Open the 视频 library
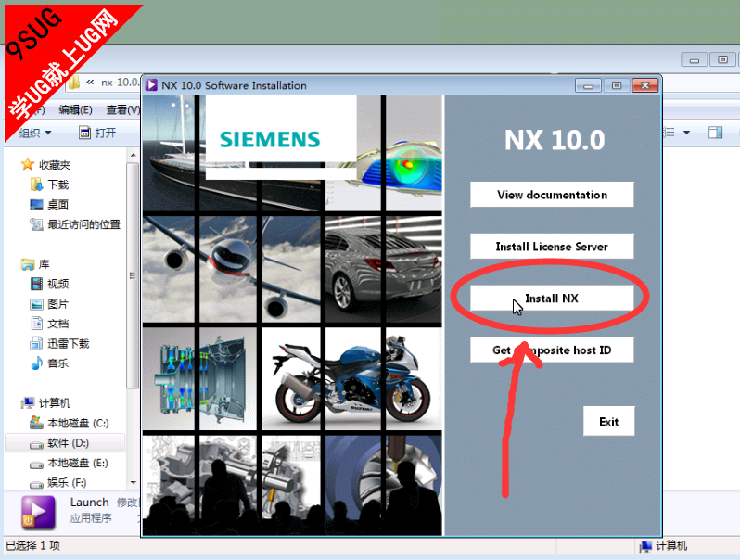 tap(57, 284)
